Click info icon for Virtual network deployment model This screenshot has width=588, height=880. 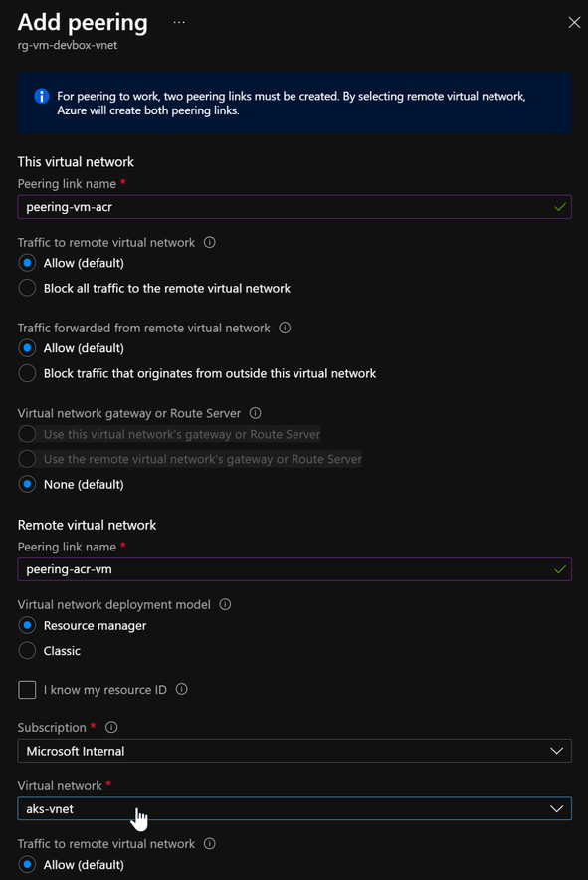click(225, 604)
